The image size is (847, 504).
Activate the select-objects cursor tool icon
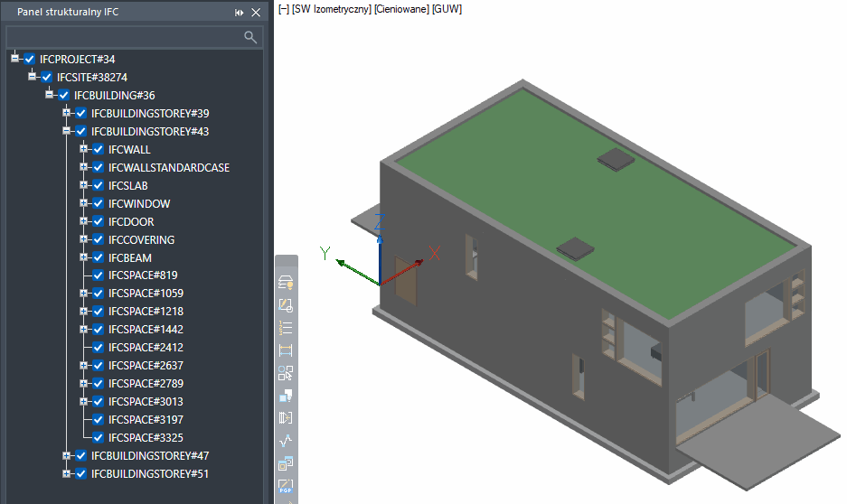point(286,373)
